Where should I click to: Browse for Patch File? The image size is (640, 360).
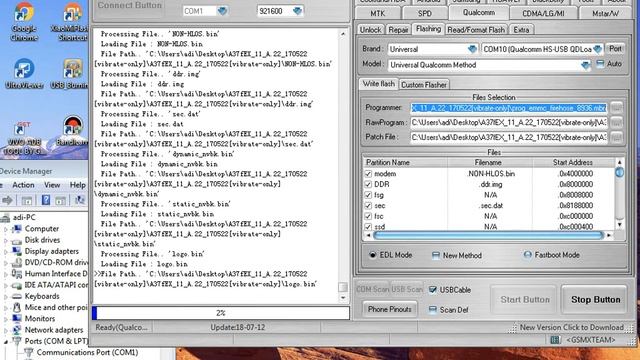click(616, 137)
